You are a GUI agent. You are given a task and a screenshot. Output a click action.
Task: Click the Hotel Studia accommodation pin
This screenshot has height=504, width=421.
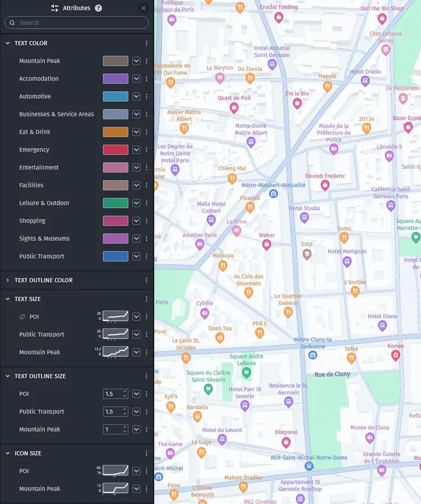[304, 218]
